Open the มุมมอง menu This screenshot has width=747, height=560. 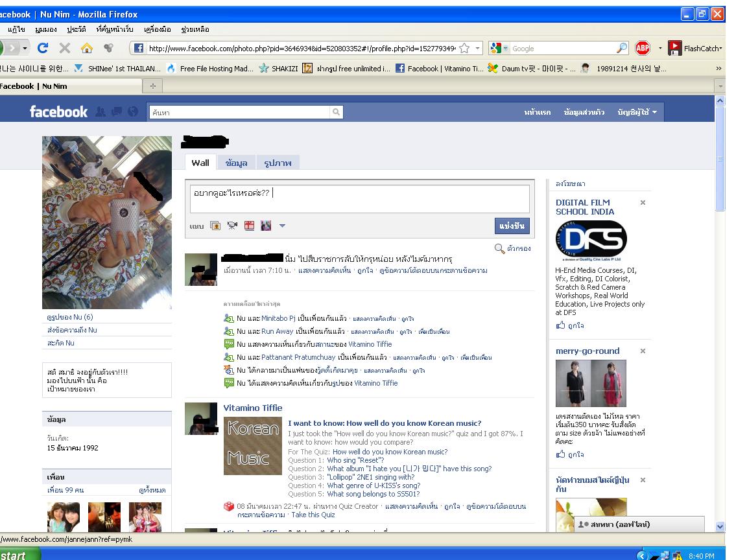[x=46, y=29]
